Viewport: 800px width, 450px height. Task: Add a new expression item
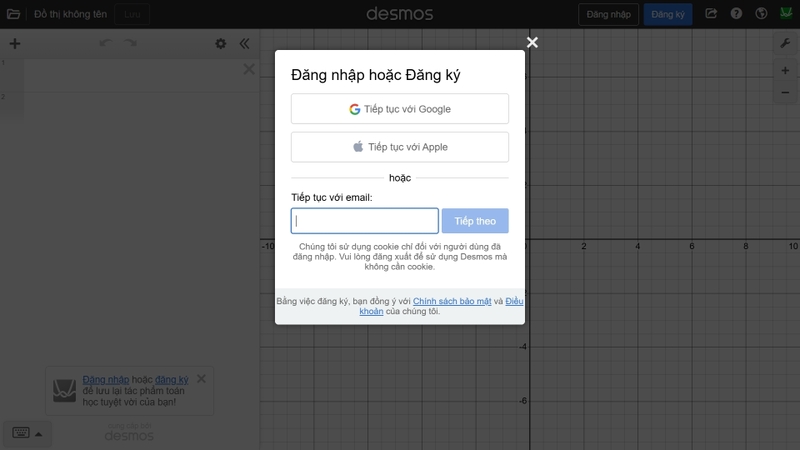coord(15,43)
